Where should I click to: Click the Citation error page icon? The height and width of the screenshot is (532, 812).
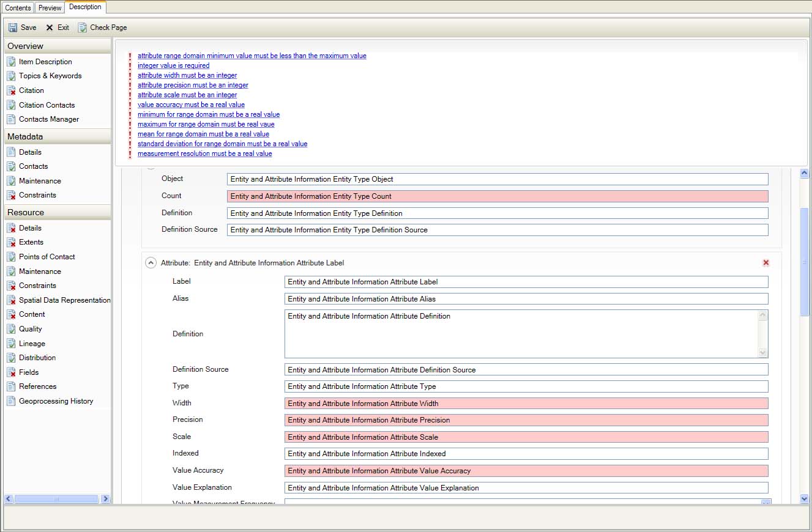(11, 91)
